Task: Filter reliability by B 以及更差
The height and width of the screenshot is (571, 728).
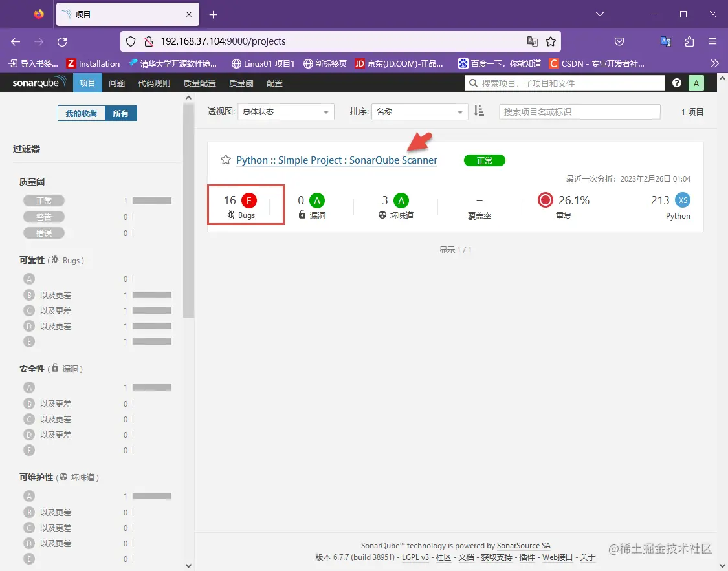Action: (x=47, y=295)
